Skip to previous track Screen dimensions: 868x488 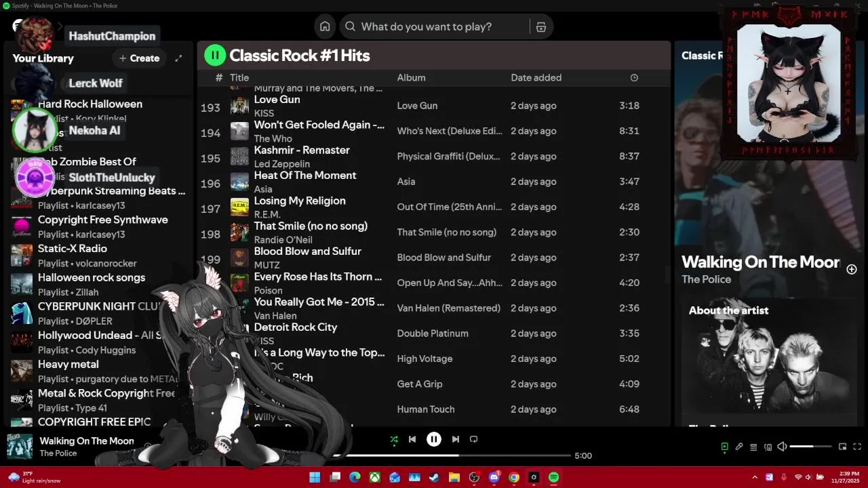coord(412,439)
